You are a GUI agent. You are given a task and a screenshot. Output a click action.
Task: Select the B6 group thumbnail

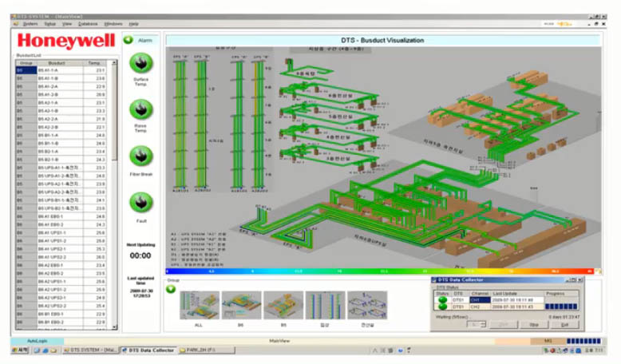(241, 305)
